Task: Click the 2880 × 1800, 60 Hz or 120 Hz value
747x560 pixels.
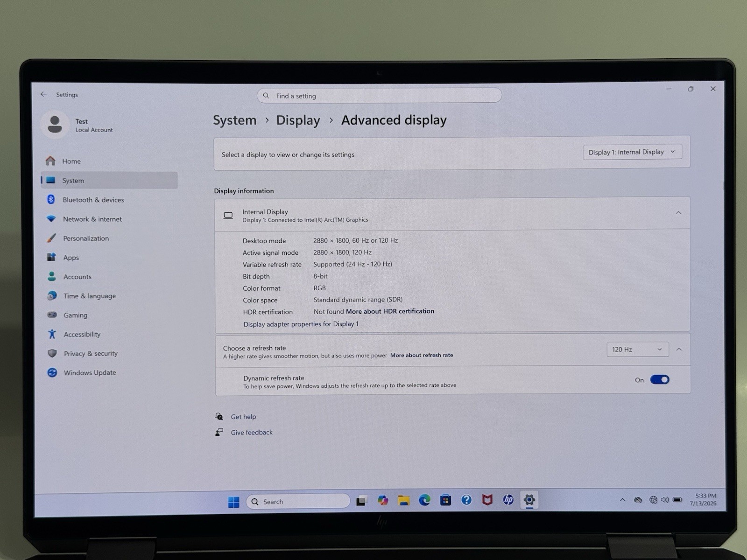Action: (x=355, y=240)
